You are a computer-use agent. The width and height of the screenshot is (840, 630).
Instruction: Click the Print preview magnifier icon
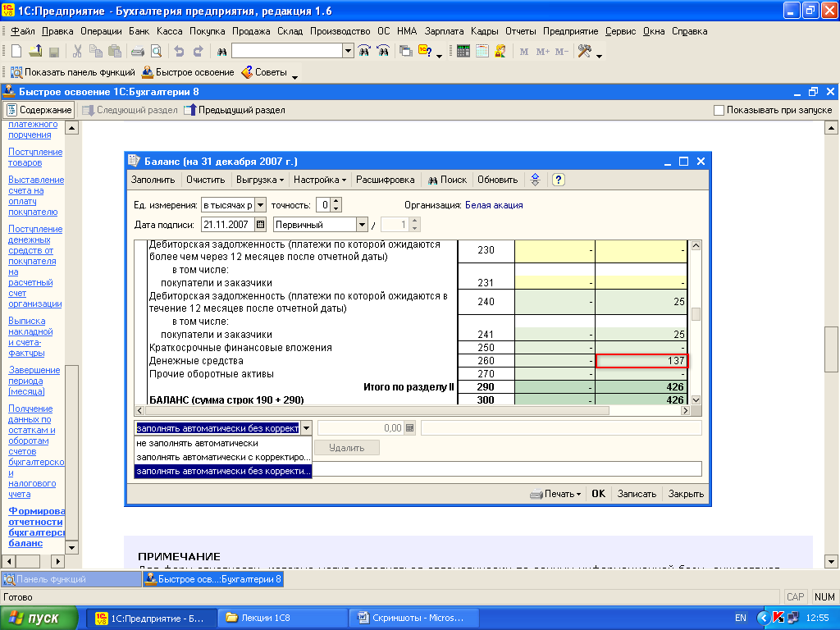coord(156,52)
